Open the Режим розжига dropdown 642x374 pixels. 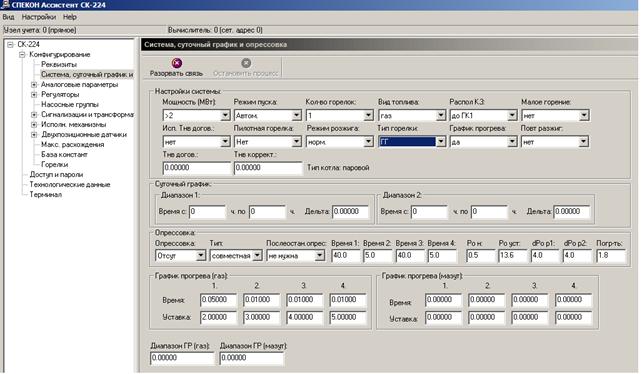[x=368, y=142]
